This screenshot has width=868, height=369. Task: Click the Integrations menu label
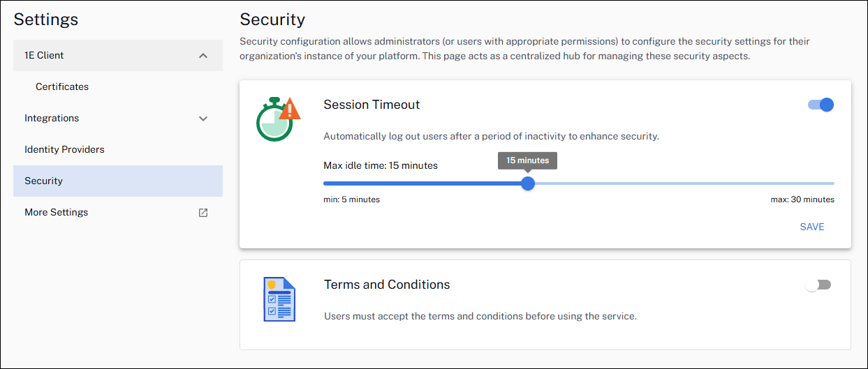tap(52, 119)
